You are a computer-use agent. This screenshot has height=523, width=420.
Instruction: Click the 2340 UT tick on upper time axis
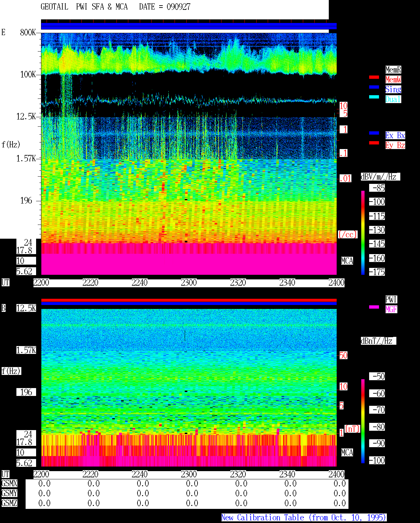point(287,283)
